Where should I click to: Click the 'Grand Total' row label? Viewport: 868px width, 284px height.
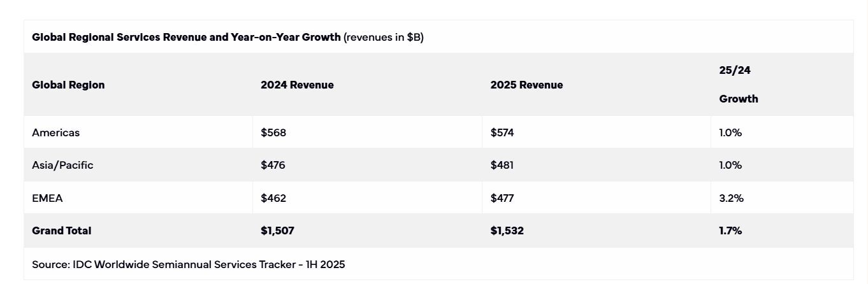click(x=61, y=231)
